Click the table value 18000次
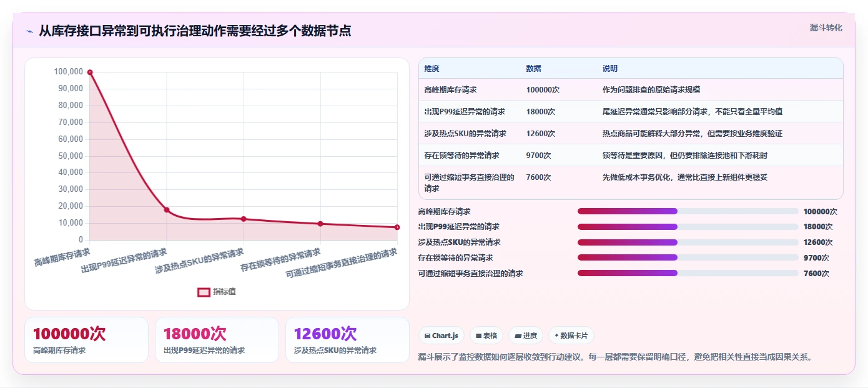 tap(541, 112)
